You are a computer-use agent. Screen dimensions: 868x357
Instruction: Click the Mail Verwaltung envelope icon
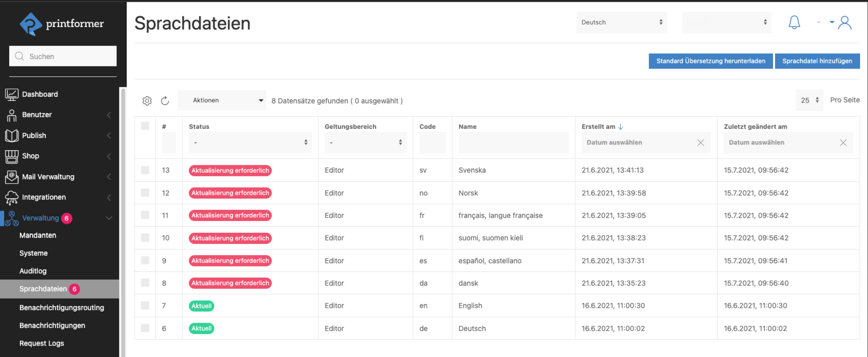[x=12, y=177]
